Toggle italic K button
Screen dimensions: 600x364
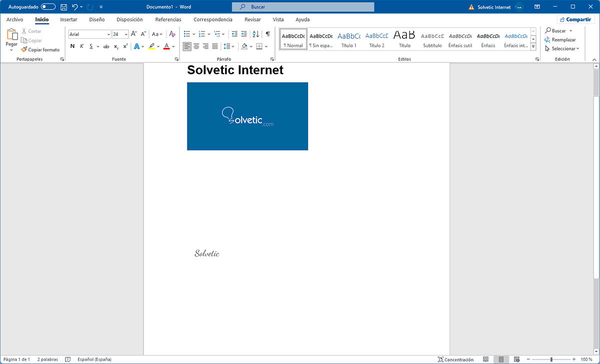pyautogui.click(x=82, y=46)
